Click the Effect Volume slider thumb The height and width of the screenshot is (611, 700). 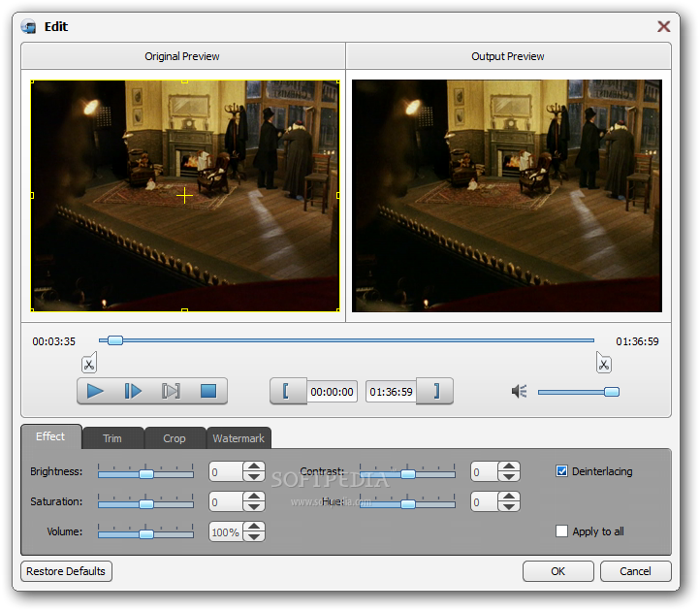146,533
